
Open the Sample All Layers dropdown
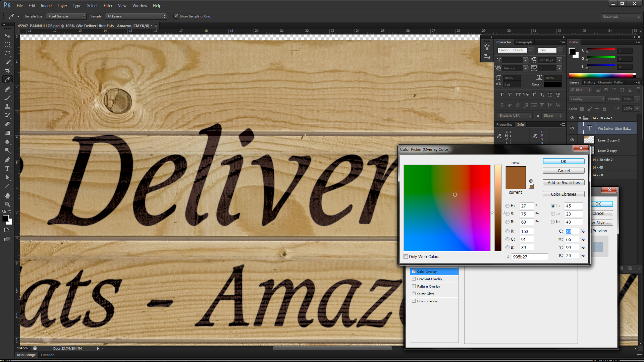point(136,16)
